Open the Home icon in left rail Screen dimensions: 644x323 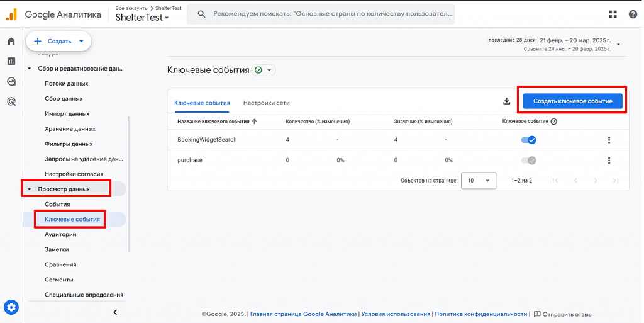(11, 41)
